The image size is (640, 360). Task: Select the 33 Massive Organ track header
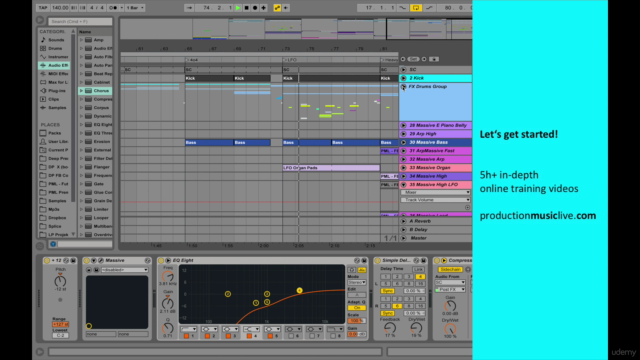point(435,168)
